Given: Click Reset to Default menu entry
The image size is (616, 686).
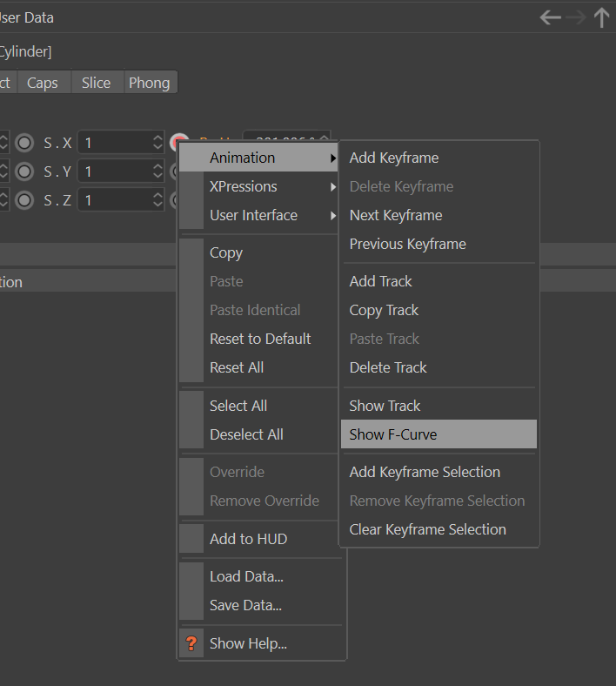Looking at the screenshot, I should [x=260, y=339].
